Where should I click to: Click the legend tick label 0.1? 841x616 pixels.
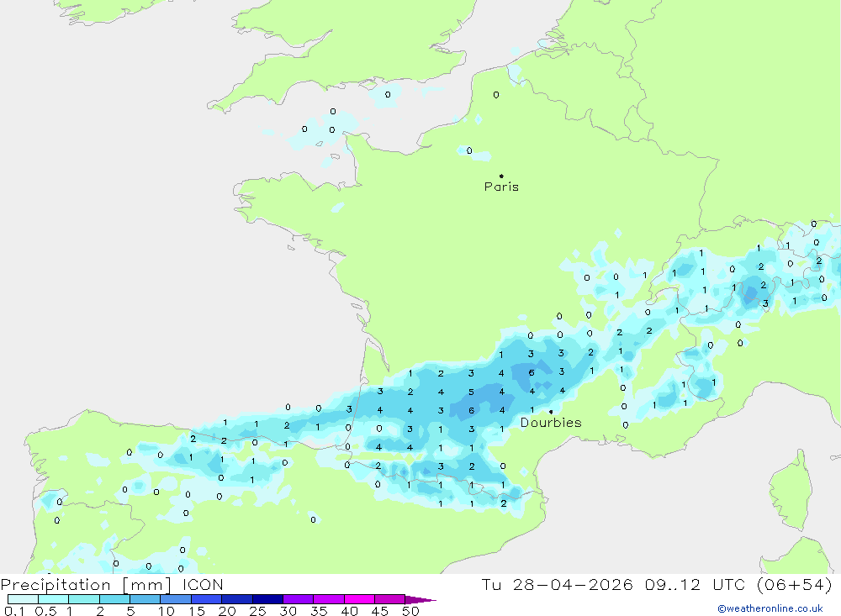coord(14,611)
